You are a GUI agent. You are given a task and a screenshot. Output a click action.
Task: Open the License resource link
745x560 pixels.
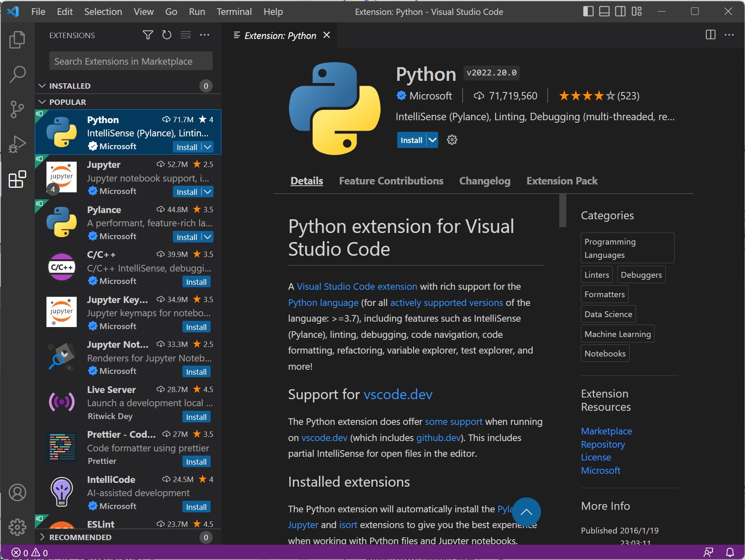[596, 457]
